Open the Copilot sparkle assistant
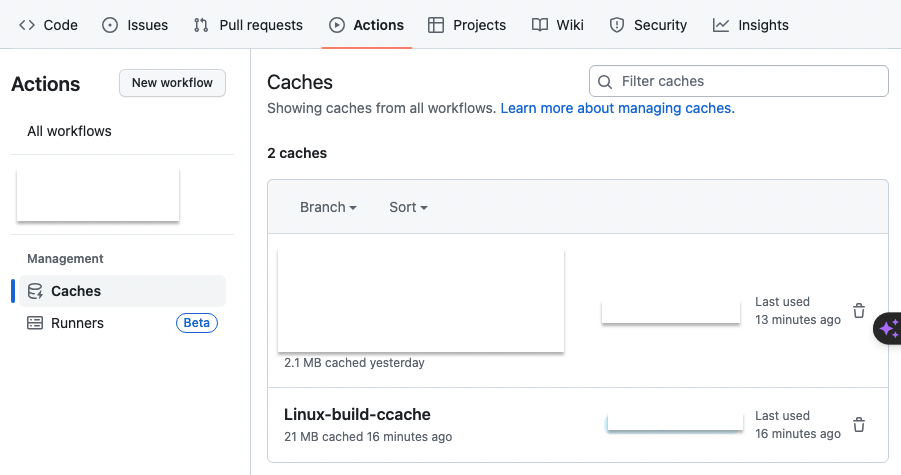Viewport: 901px width, 475px height. [x=888, y=328]
